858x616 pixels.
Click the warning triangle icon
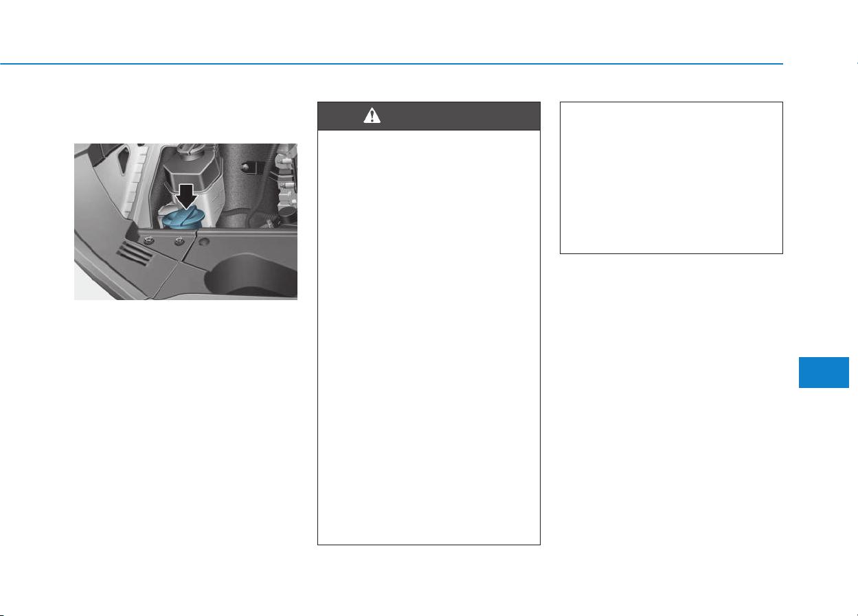click(372, 116)
